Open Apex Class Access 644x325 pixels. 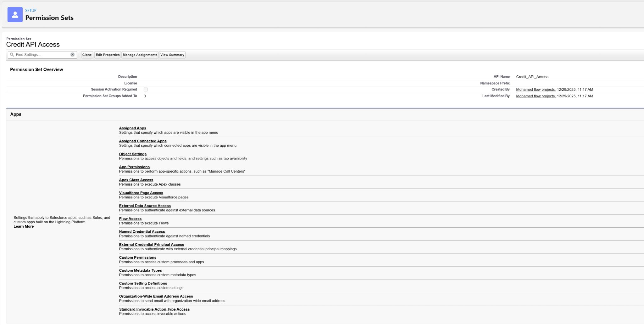(136, 180)
